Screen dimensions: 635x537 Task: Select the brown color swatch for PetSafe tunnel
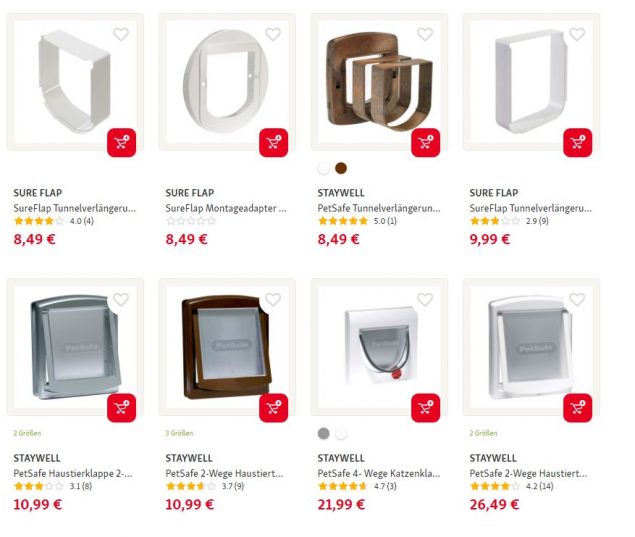coord(341,168)
